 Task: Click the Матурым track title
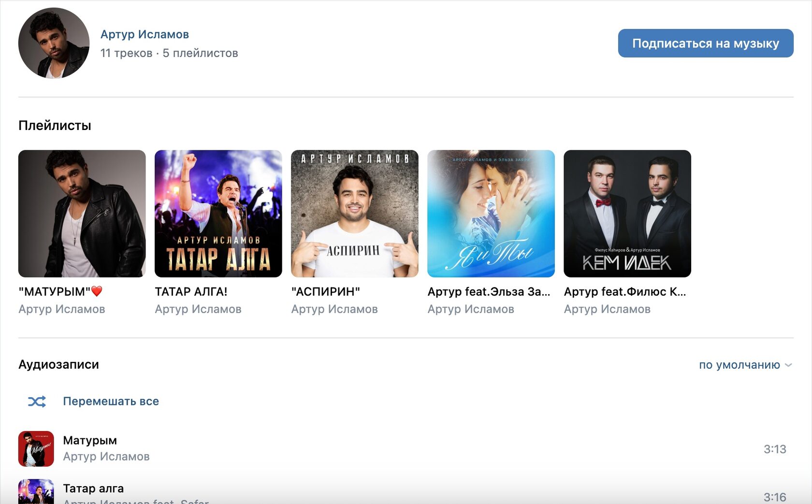90,440
